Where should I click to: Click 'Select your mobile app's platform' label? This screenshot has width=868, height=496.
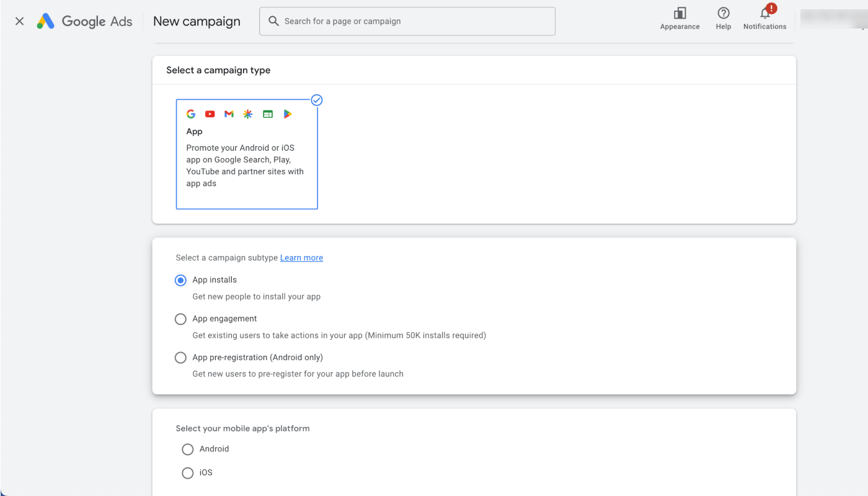[x=242, y=428]
